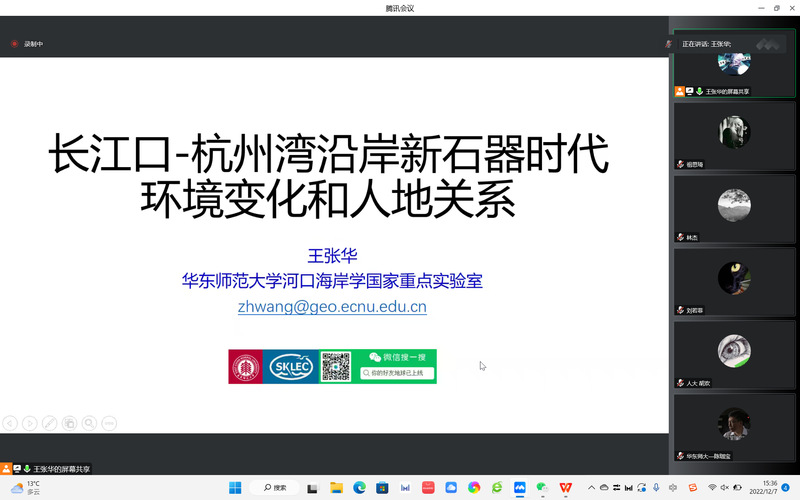Screen dimensions: 800x500
Task: Click the QR code on the slide
Action: (335, 367)
